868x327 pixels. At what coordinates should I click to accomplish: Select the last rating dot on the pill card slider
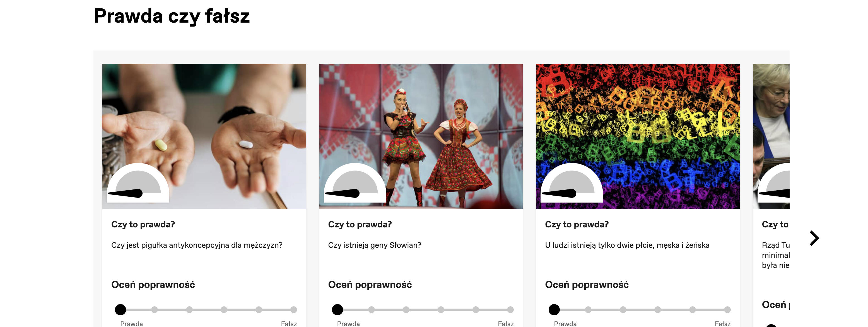(x=293, y=309)
